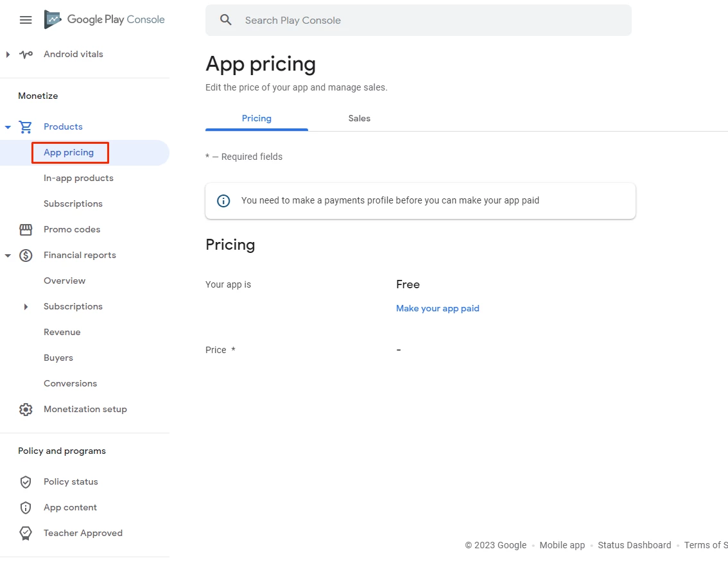Switch to the Sales tab
728x572 pixels.
tap(360, 119)
